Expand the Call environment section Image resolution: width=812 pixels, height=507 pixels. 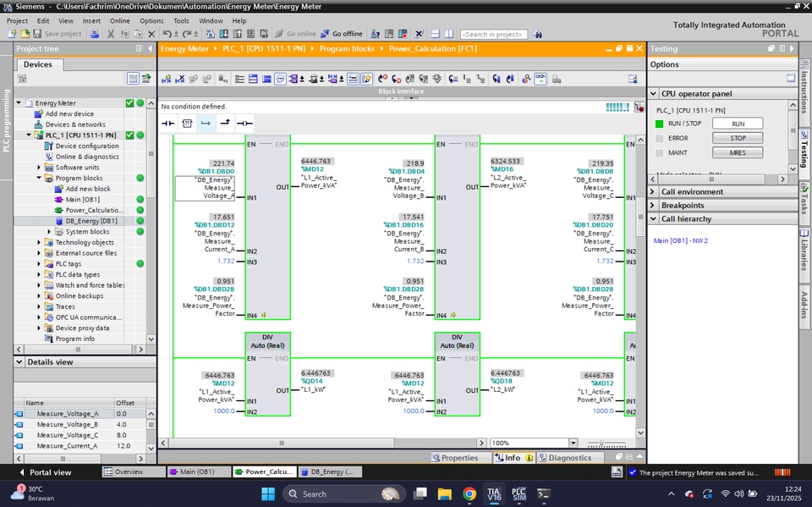653,191
